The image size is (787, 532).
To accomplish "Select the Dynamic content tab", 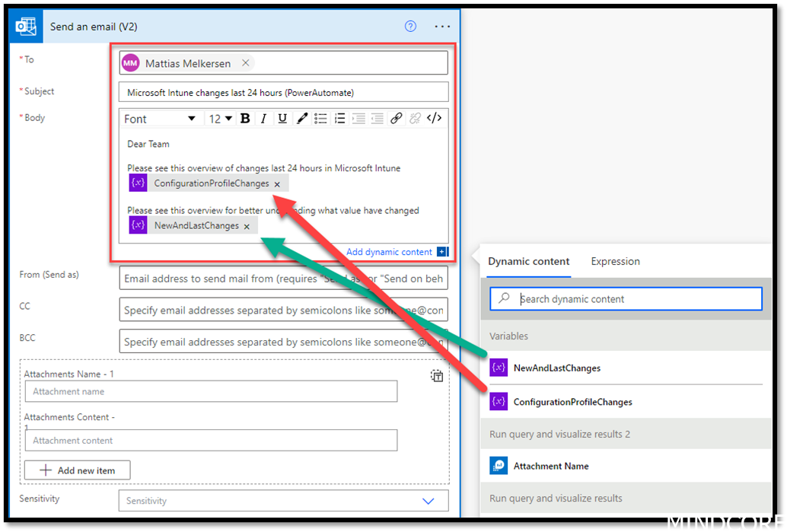I will [528, 261].
